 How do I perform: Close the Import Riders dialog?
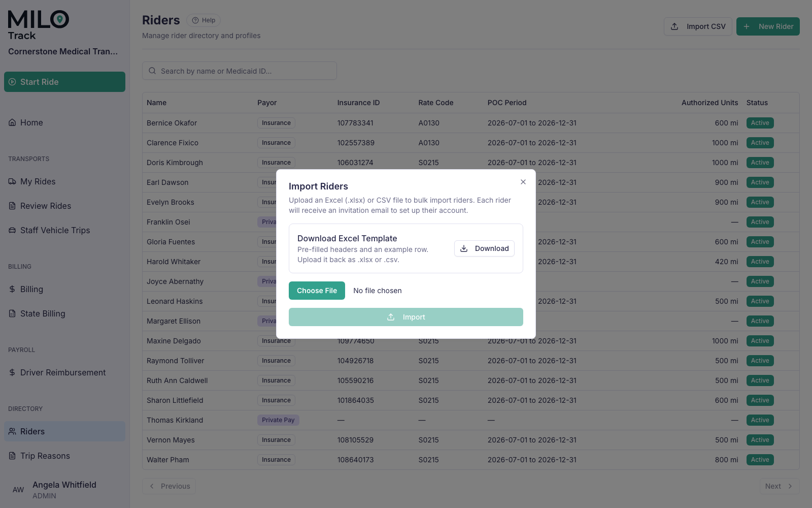coord(523,182)
